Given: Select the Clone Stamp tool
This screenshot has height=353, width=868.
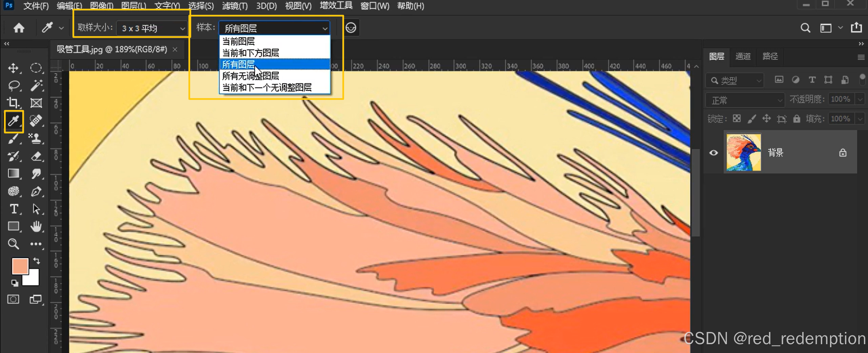Looking at the screenshot, I should (36, 138).
